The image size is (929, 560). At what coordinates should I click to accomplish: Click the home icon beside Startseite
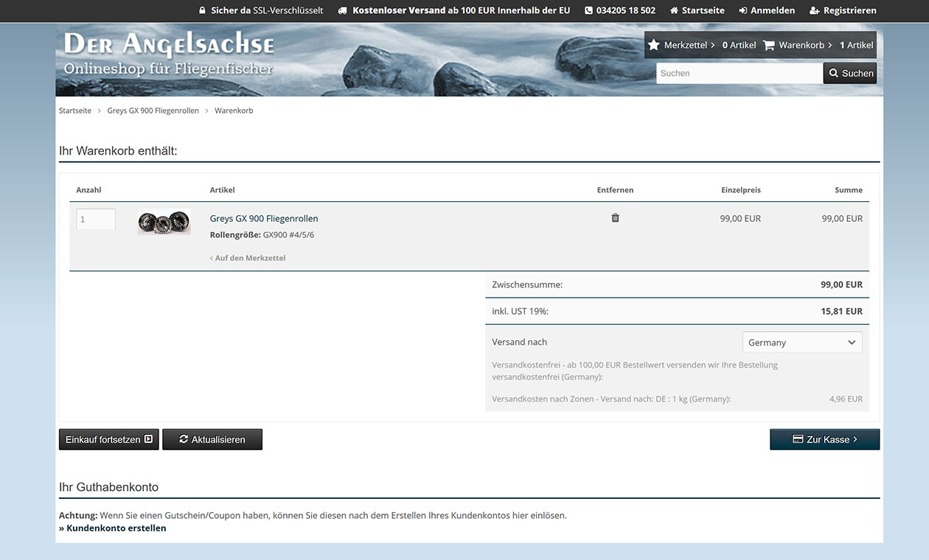pos(674,11)
